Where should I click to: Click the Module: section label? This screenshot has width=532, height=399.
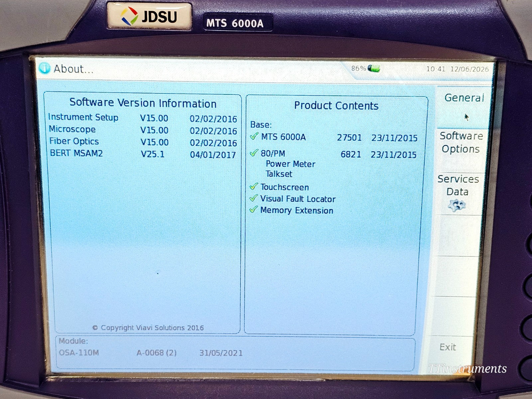pyautogui.click(x=73, y=341)
